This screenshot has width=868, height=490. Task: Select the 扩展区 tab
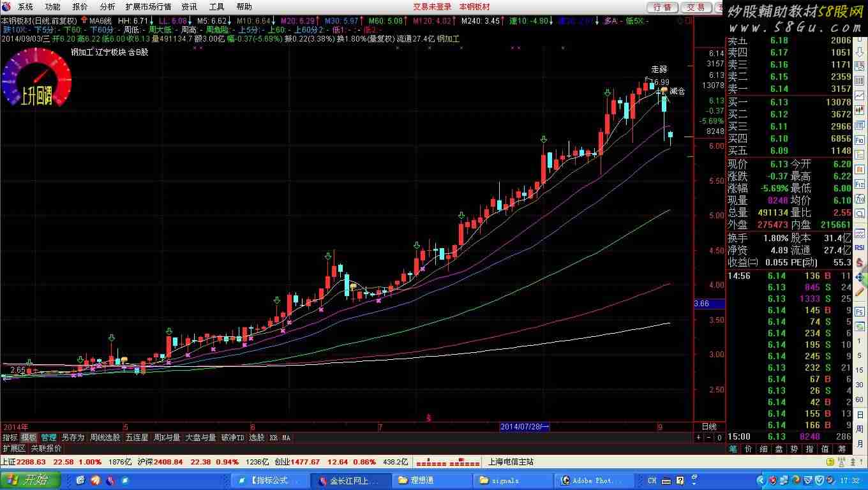(14, 449)
